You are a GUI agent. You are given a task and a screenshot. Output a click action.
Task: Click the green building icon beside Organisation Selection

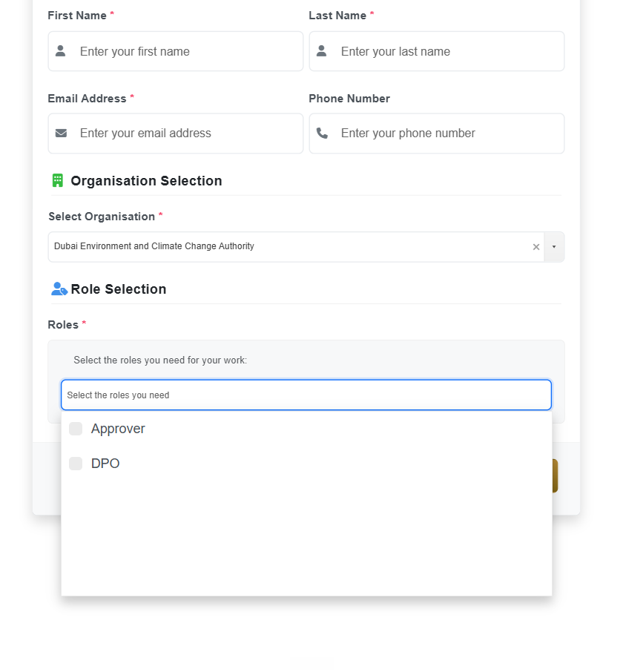57,180
